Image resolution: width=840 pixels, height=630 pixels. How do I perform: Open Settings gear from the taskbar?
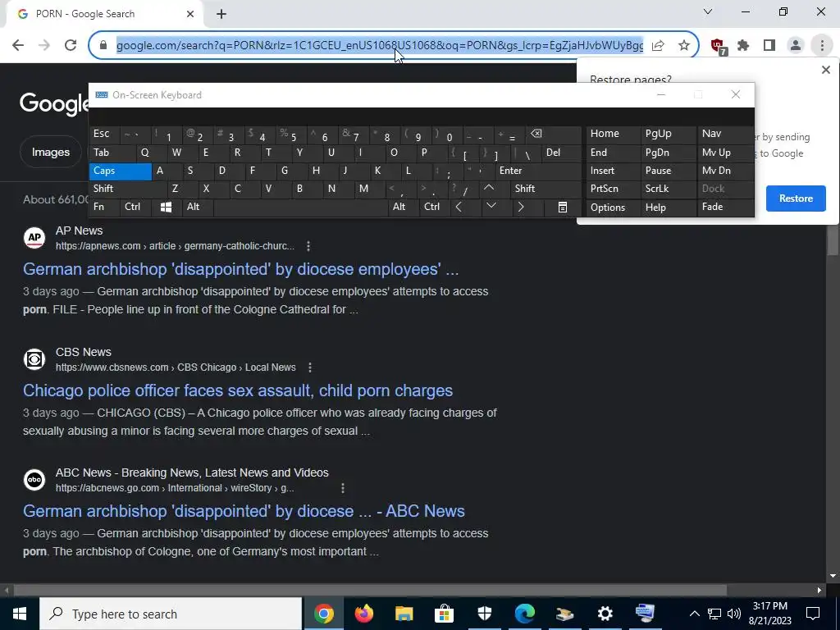coord(605,614)
